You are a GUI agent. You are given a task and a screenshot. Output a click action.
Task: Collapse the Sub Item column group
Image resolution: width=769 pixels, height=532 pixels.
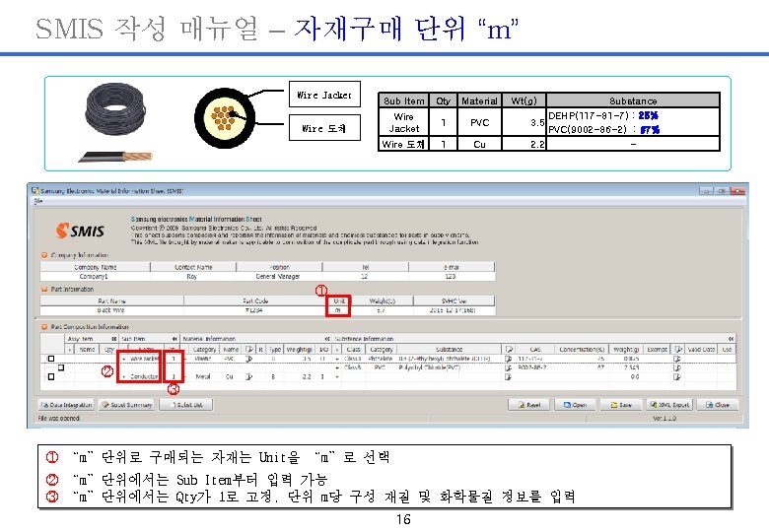[x=175, y=339]
